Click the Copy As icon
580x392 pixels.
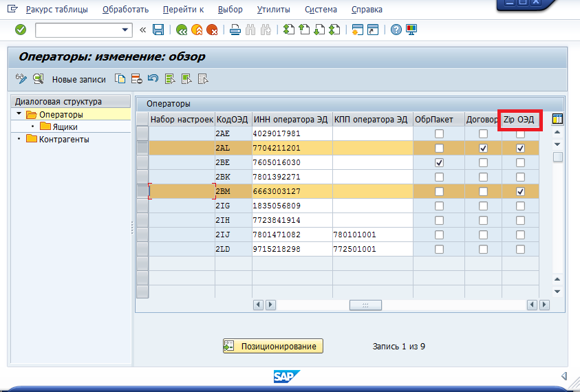[x=120, y=79]
